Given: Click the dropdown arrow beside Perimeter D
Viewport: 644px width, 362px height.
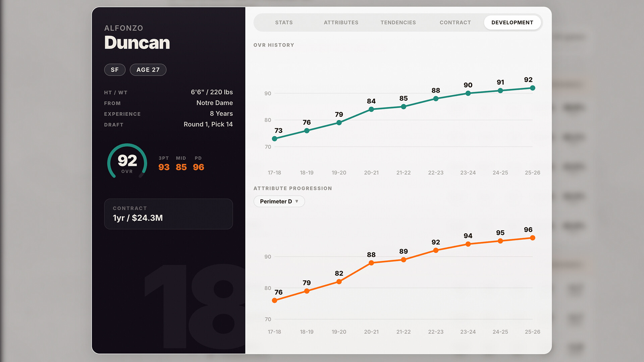Looking at the screenshot, I should (297, 201).
